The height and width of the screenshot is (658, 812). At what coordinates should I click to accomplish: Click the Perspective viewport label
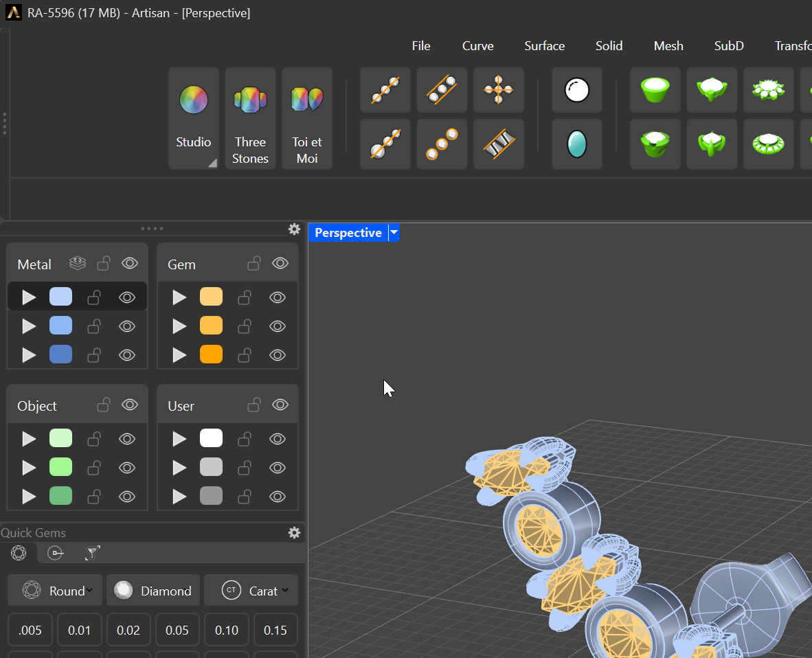(x=348, y=232)
